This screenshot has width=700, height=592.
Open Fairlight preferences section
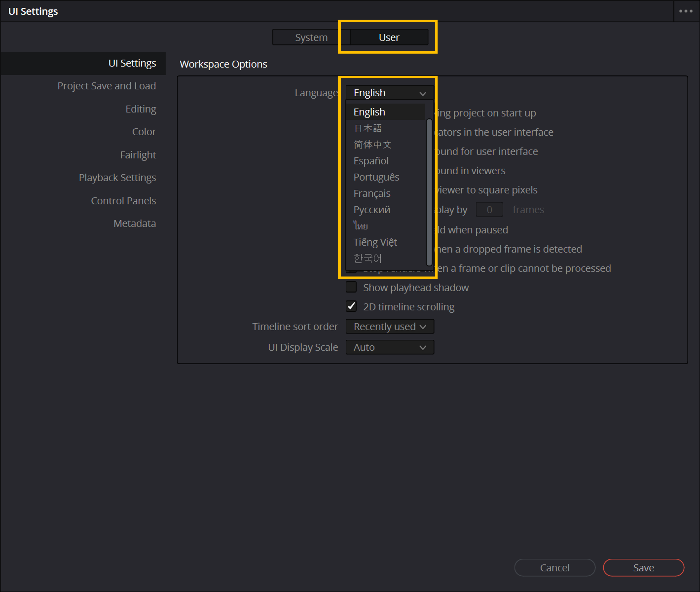[x=138, y=155]
